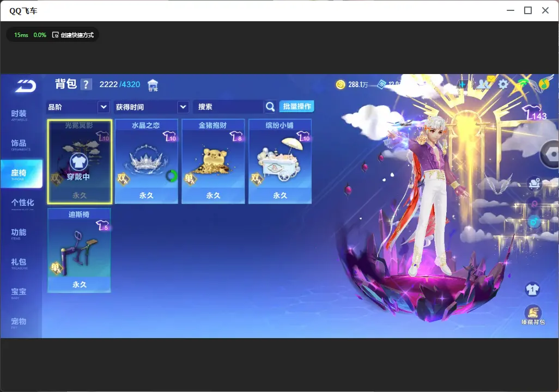Click the 15ms latency reading
The width and height of the screenshot is (559, 392).
[x=21, y=35]
